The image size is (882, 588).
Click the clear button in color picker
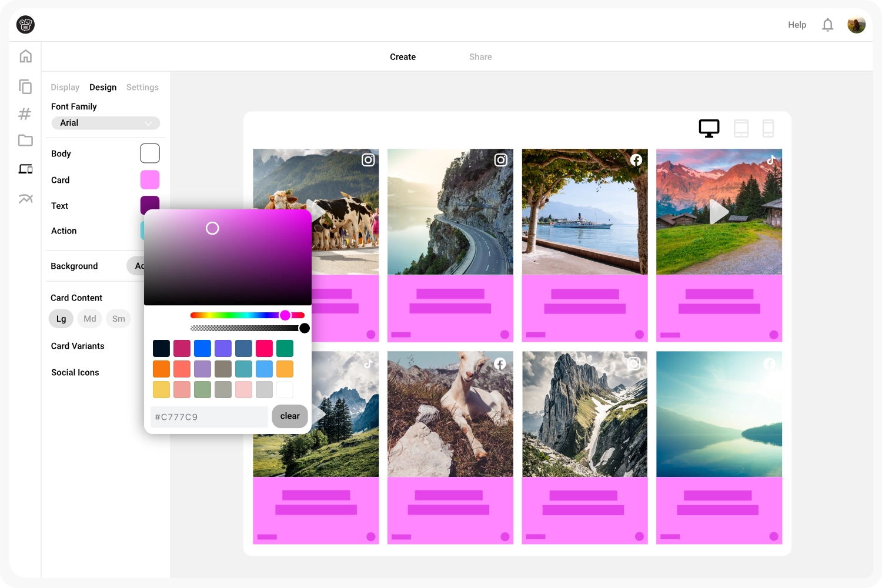(289, 416)
